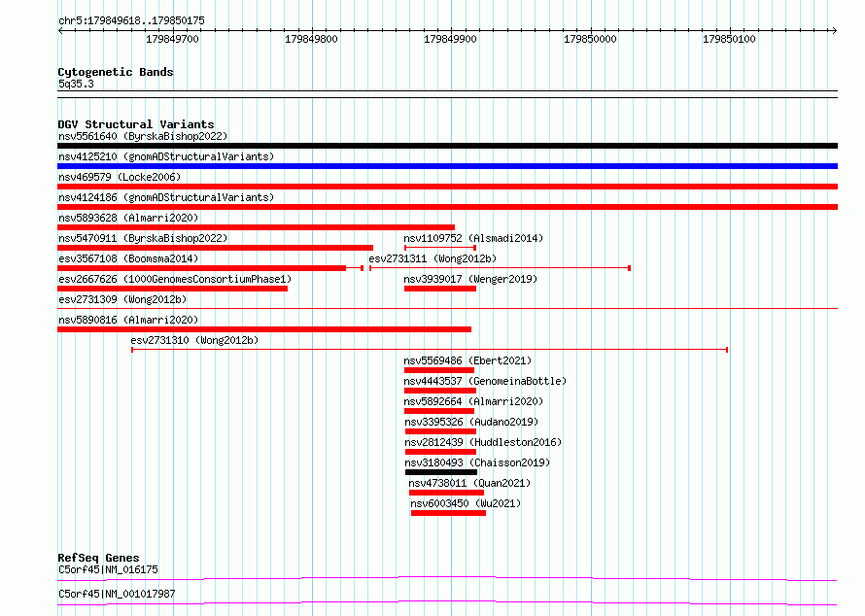Click the chr5:179849618..179850175 region label
865x616 pixels.
point(131,20)
